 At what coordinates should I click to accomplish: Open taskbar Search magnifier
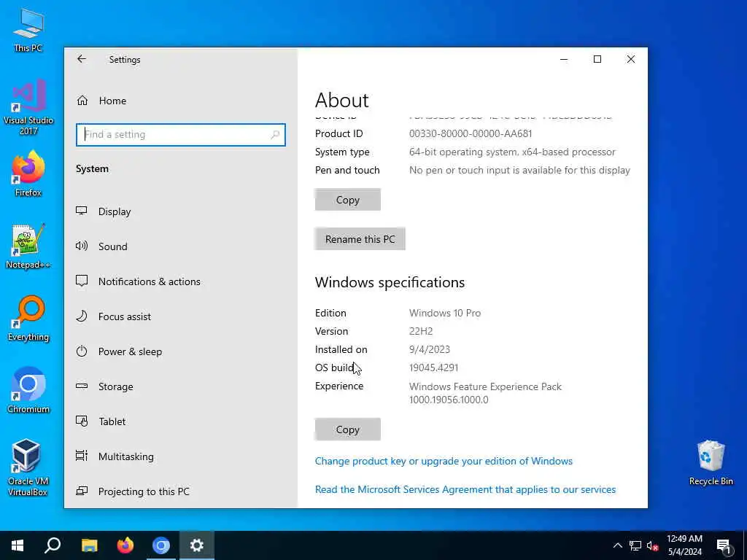53,545
